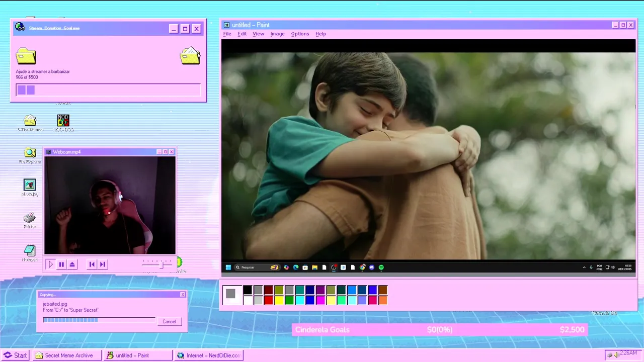The image size is (644, 362).
Task: Click the $2,500 goal amount text
Action: click(572, 330)
